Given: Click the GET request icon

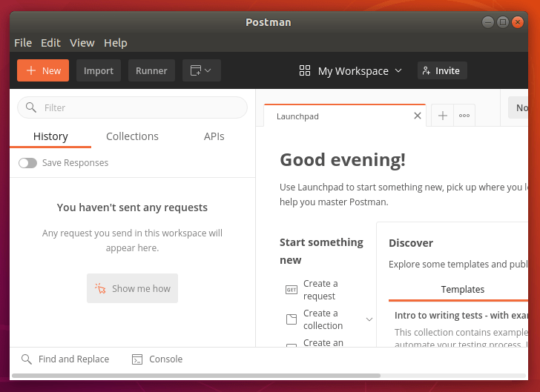Looking at the screenshot, I should pyautogui.click(x=292, y=290).
